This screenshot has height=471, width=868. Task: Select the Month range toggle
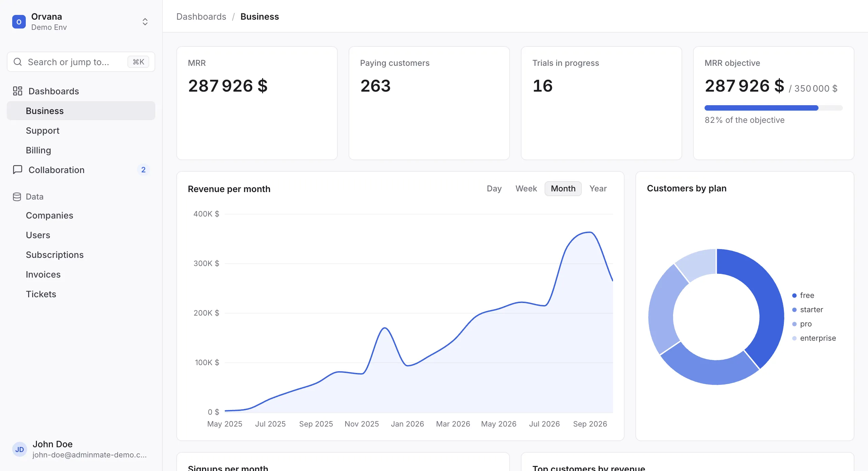[563, 188]
